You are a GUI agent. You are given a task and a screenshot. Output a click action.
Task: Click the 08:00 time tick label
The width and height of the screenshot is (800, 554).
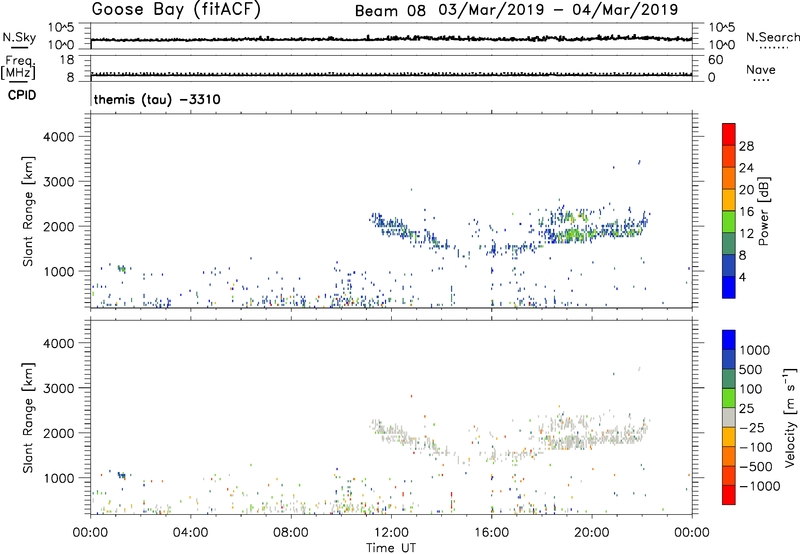[x=291, y=533]
